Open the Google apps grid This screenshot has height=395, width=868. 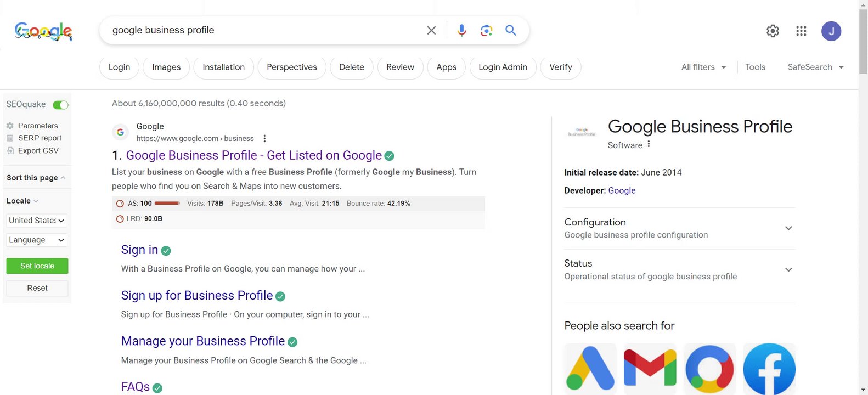[801, 31]
